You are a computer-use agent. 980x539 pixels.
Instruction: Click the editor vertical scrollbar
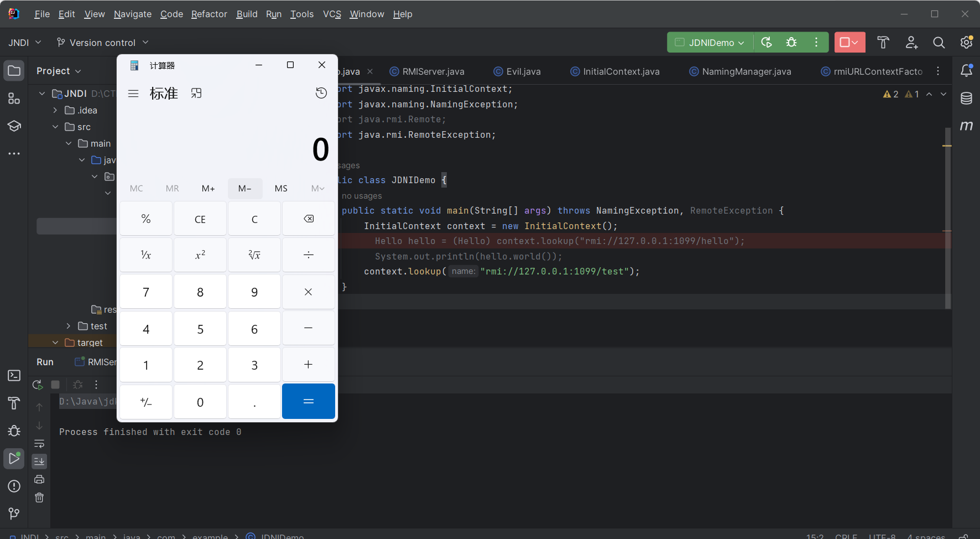click(x=948, y=217)
